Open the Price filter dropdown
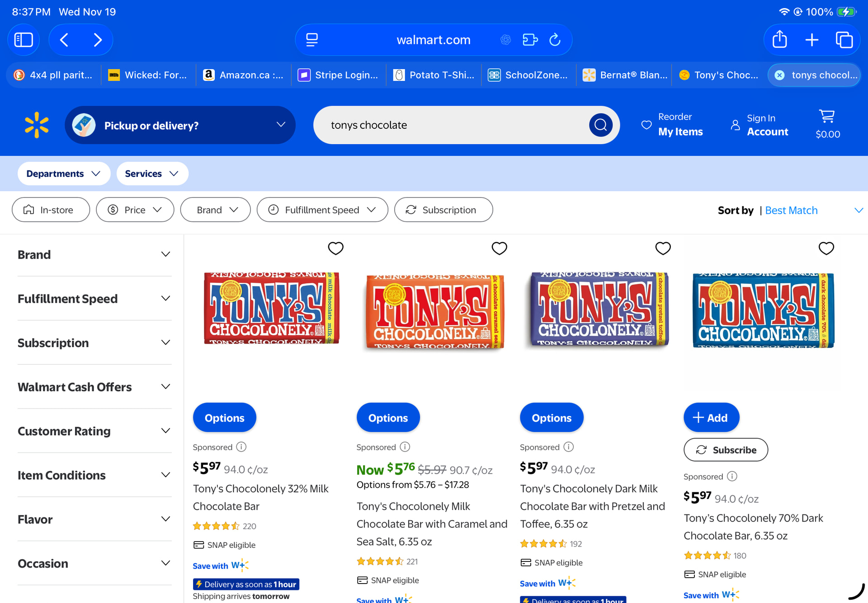 click(135, 210)
